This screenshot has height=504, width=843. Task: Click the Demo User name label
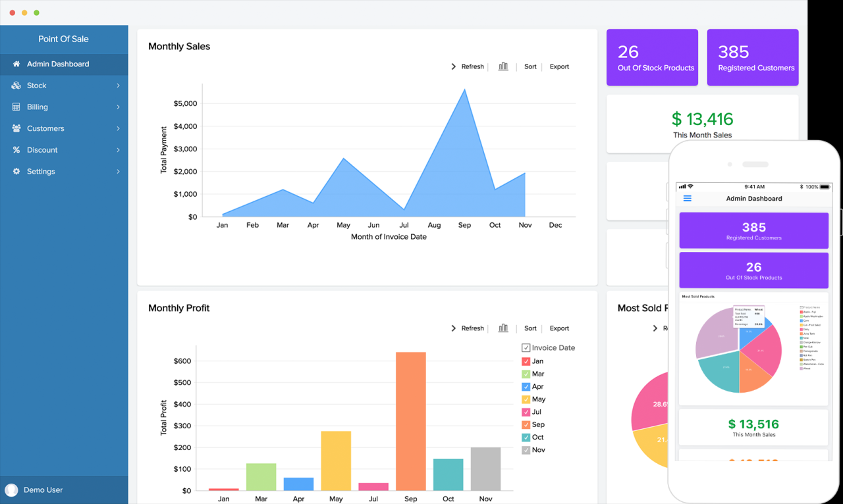coord(43,490)
